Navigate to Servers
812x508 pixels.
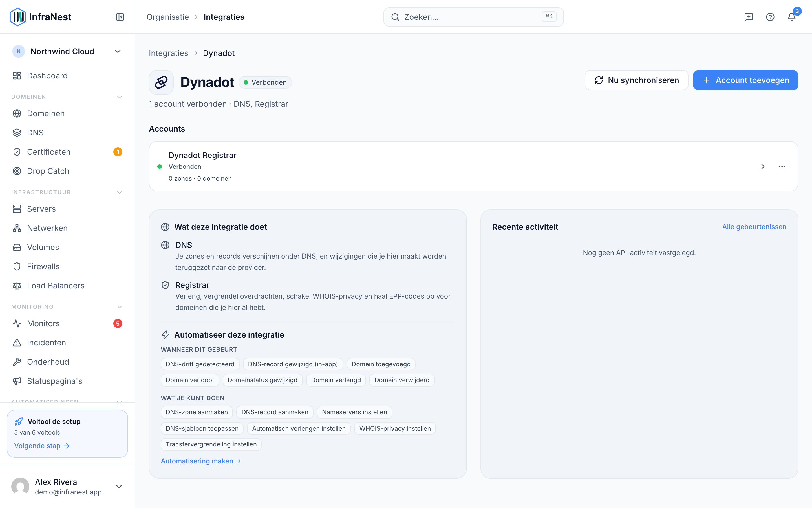[x=67, y=209]
